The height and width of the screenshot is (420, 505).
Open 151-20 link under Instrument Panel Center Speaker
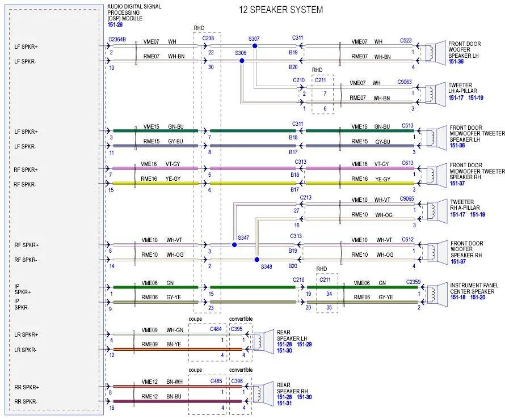pos(478,298)
